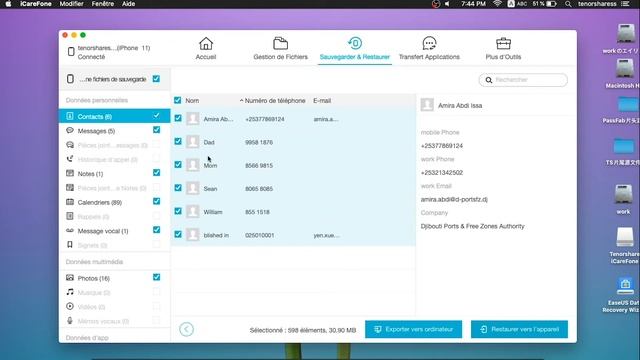Toggle the Message vocal checkbox

(156, 230)
